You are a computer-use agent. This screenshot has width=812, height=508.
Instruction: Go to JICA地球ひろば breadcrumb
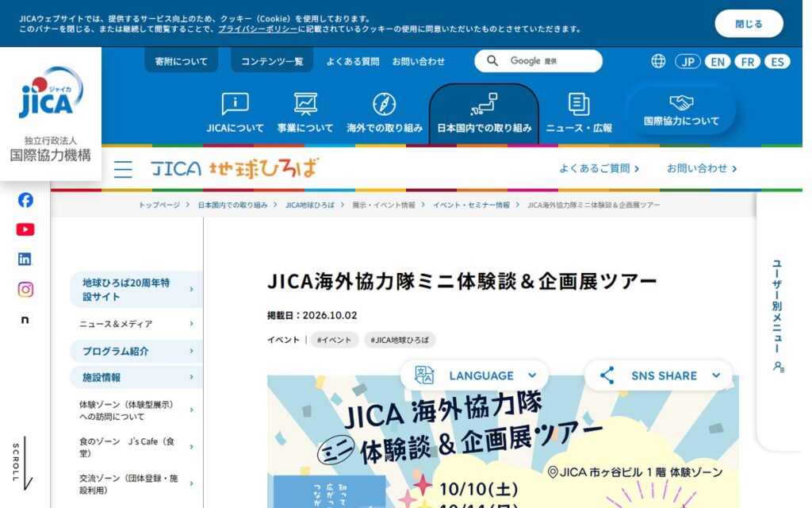click(x=310, y=206)
